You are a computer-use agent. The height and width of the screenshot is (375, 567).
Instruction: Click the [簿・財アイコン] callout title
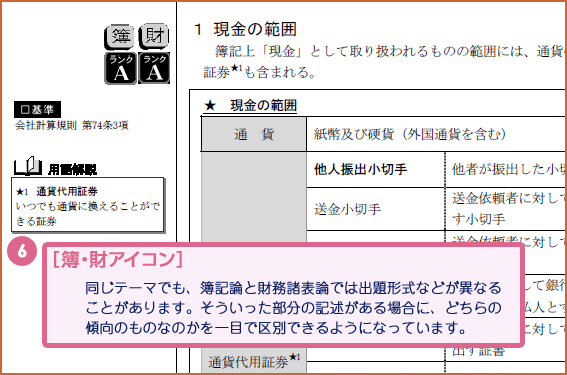[118, 259]
